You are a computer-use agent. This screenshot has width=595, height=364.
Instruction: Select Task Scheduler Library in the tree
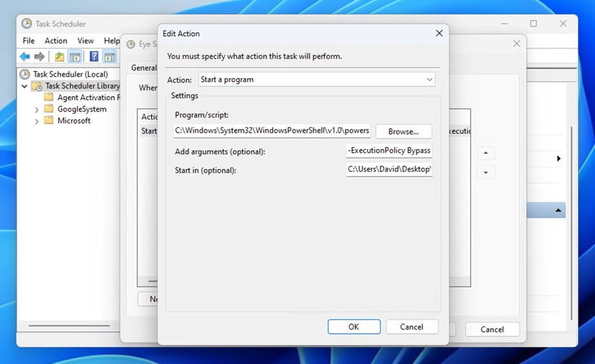pyautogui.click(x=83, y=86)
